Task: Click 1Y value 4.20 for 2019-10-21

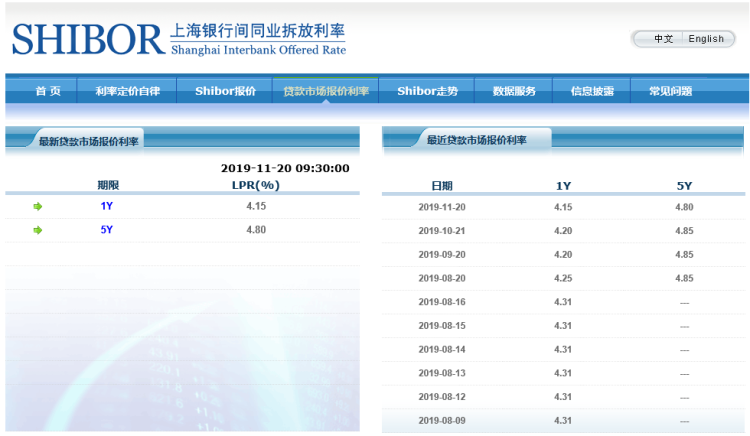Action: 563,231
